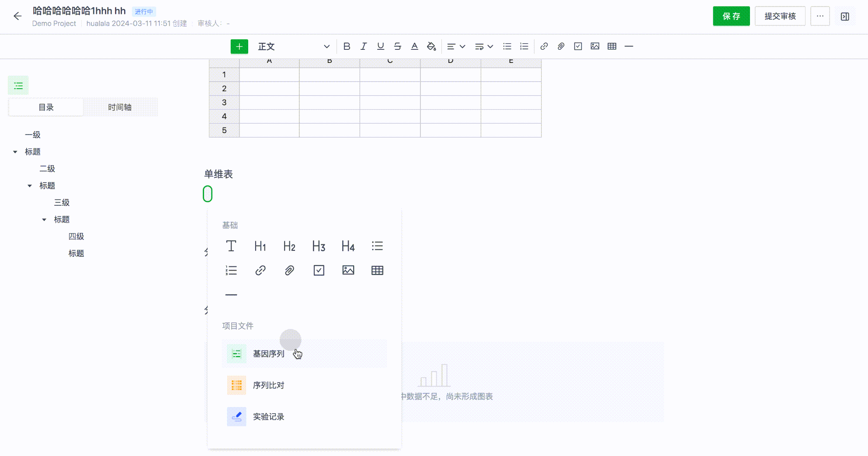
Task: Click the 提交审核 button
Action: pos(780,16)
